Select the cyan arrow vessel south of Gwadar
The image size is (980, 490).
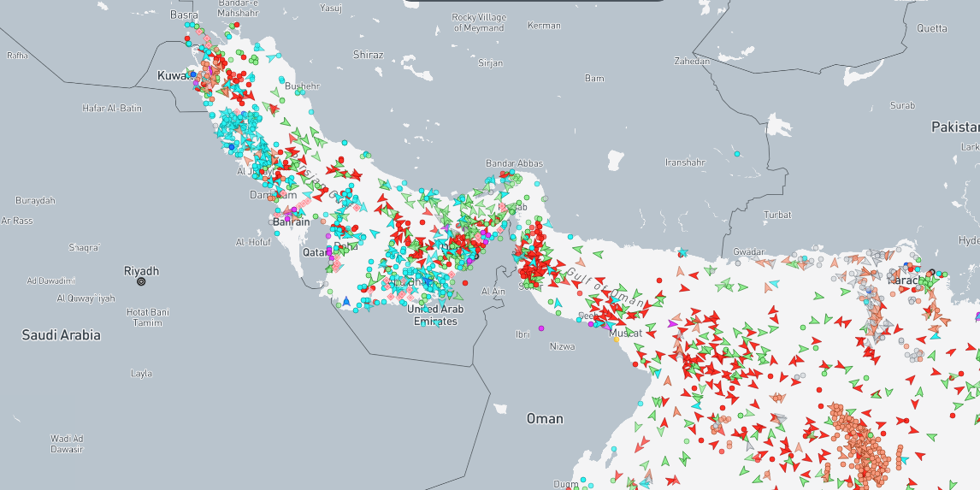point(774,284)
